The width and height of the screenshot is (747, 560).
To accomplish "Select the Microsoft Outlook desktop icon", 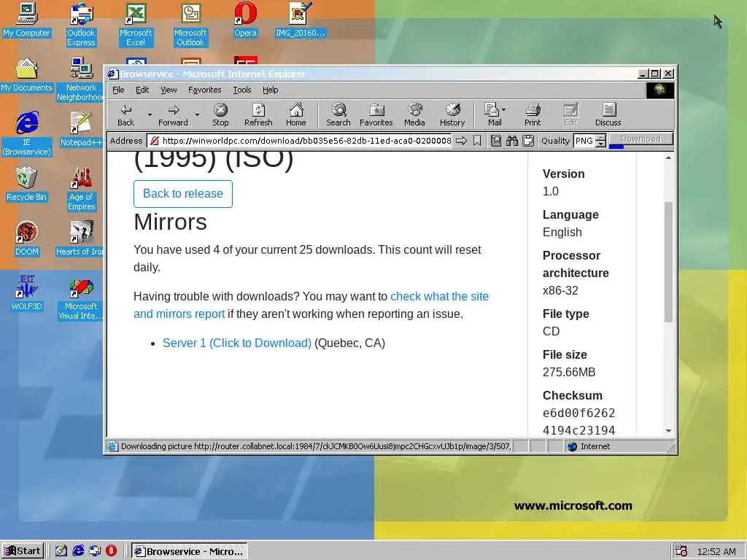I will 190,24.
